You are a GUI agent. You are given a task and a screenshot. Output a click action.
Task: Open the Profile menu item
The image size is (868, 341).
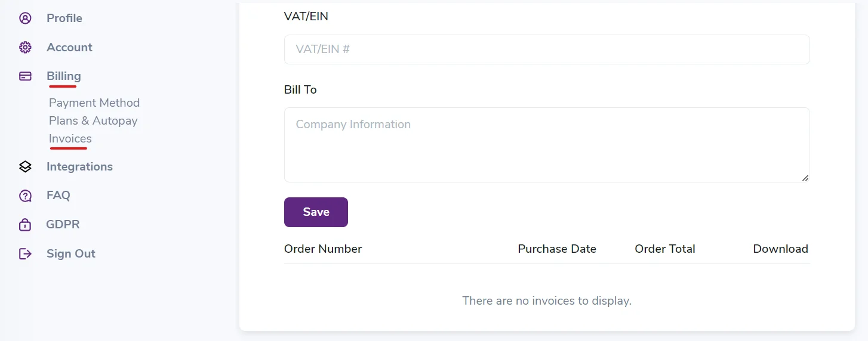[64, 18]
